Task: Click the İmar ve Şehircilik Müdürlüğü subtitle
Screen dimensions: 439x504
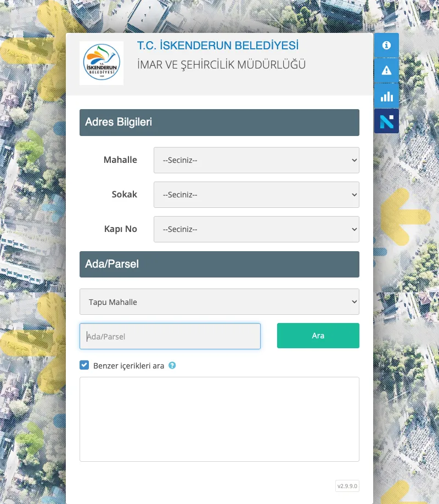Action: pyautogui.click(x=221, y=65)
